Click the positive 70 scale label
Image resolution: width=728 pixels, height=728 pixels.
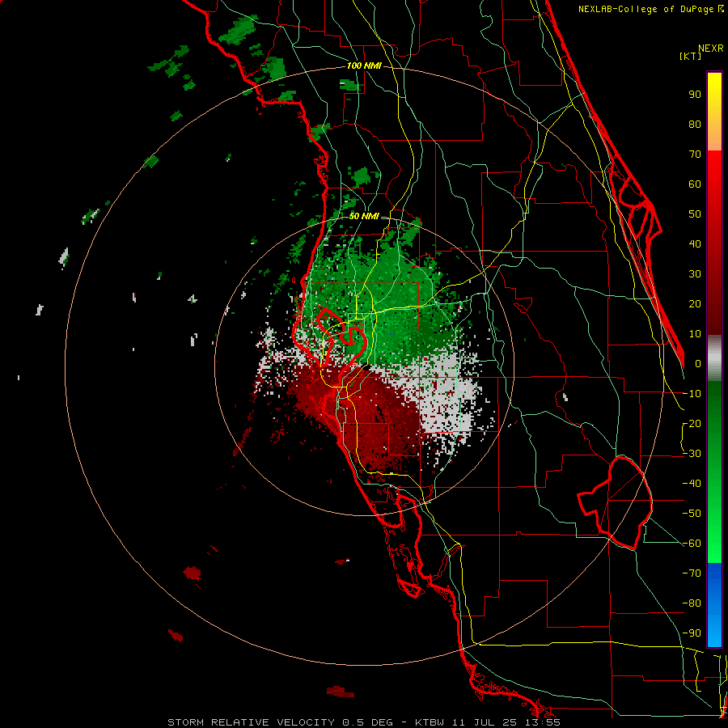pyautogui.click(x=695, y=154)
